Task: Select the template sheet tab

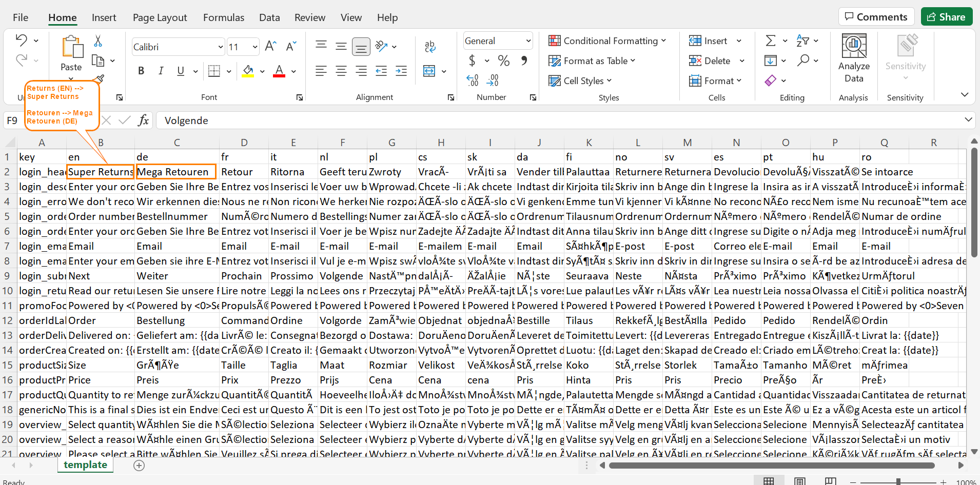Action: [86, 465]
